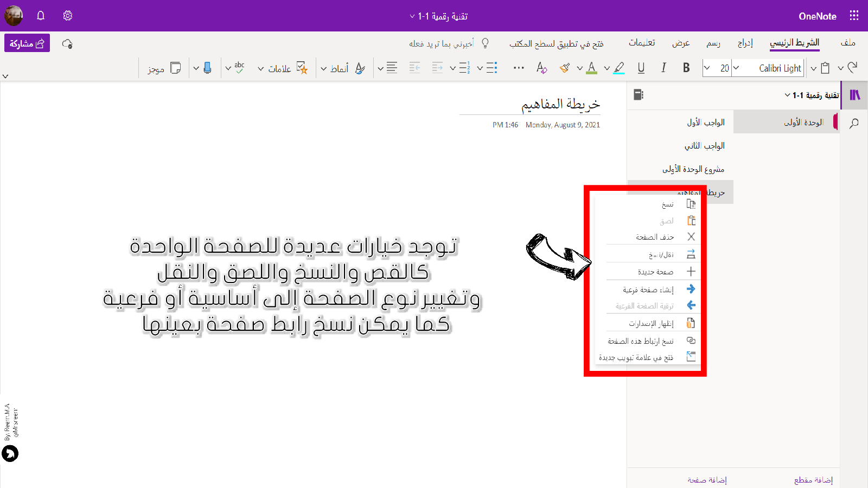Select حذف الصفحة from the context menu
The width and height of the screenshot is (868, 488).
pos(655,237)
